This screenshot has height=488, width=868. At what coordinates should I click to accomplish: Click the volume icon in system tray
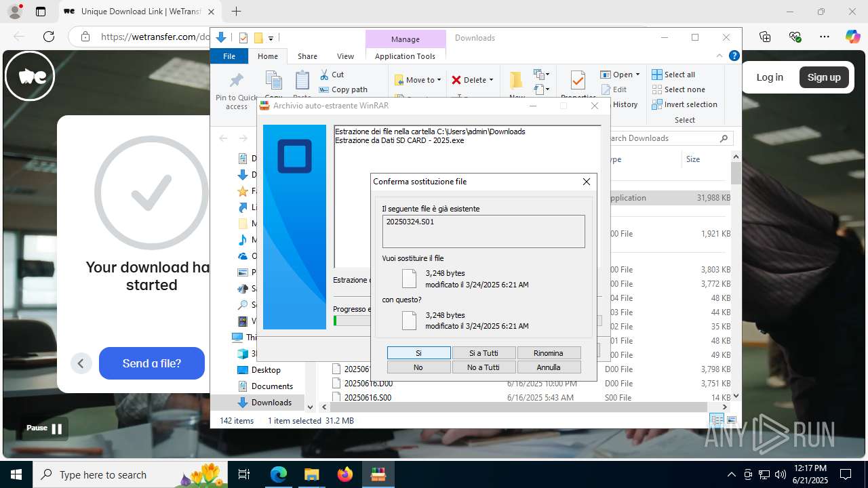coord(781,474)
